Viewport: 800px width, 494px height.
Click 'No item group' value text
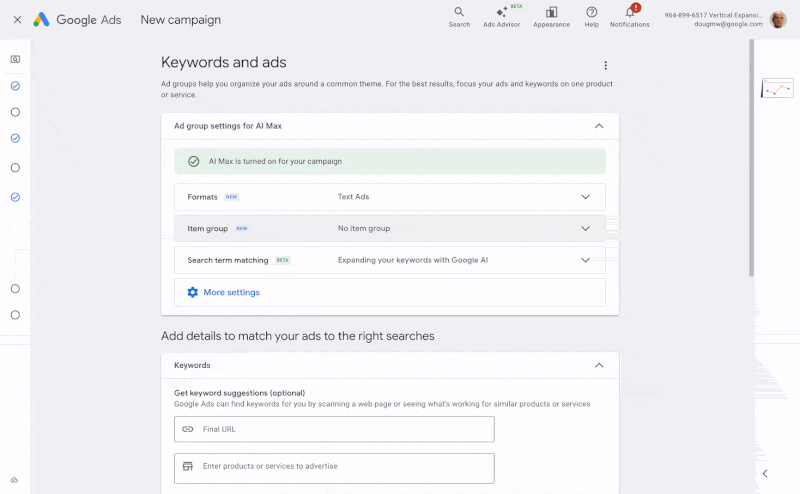364,228
